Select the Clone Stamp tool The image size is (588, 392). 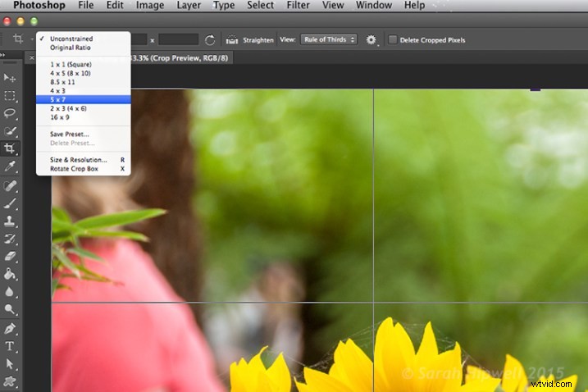coord(9,221)
